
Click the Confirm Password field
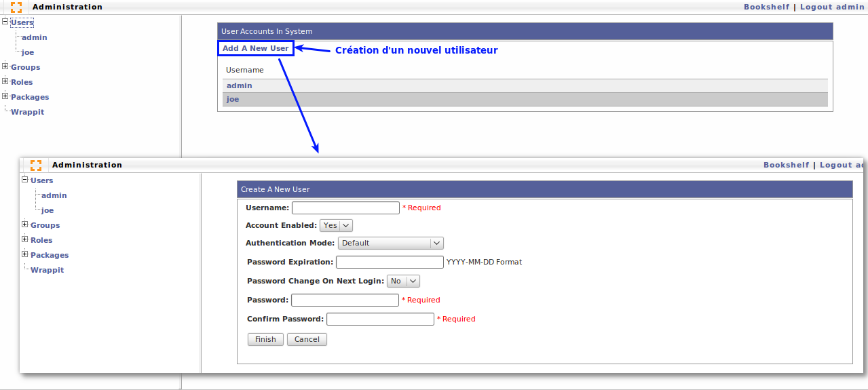[380, 319]
